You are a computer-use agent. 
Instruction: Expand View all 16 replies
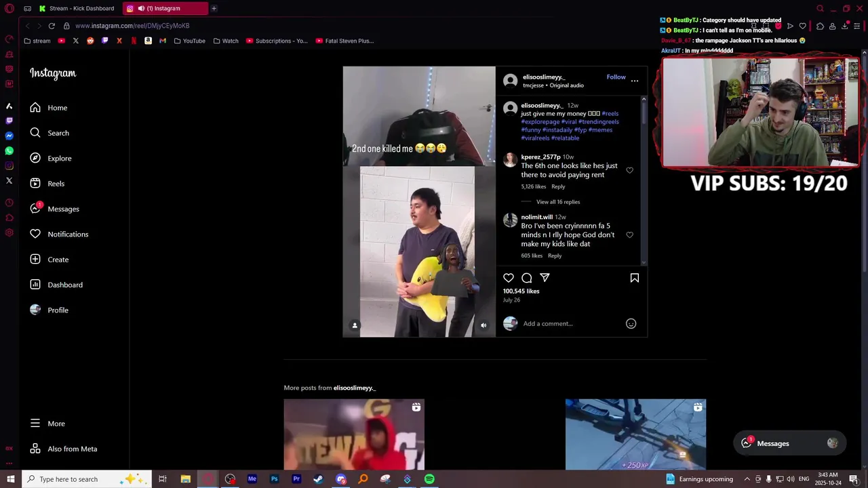click(x=558, y=202)
